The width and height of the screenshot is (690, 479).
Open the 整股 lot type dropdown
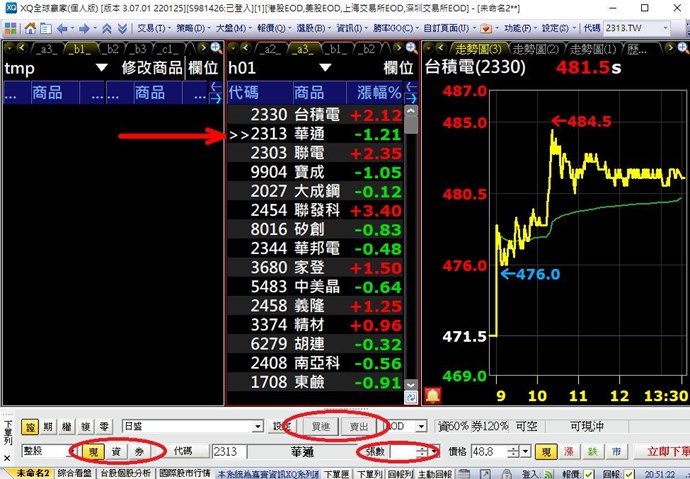(x=73, y=452)
